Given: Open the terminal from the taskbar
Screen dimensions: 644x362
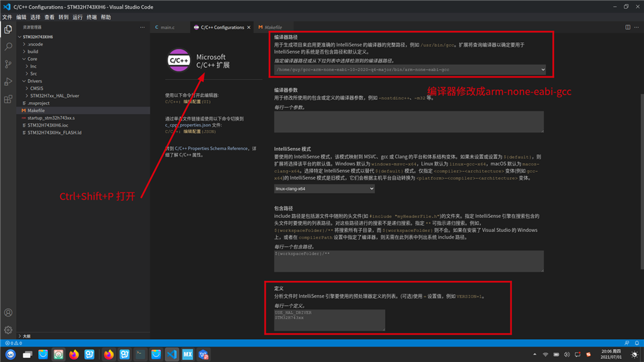Looking at the screenshot, I should [x=140, y=354].
